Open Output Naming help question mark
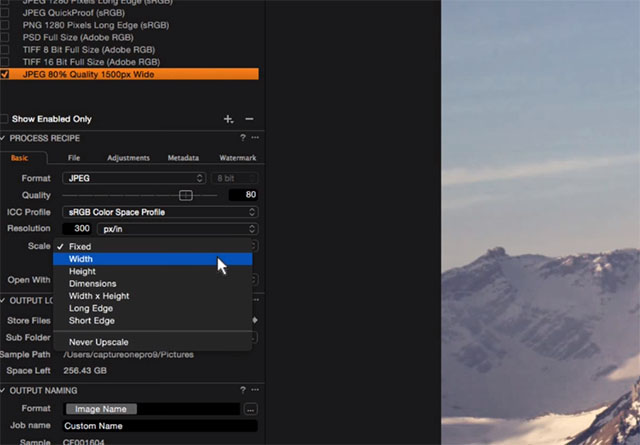The height and width of the screenshot is (445, 640). [243, 390]
